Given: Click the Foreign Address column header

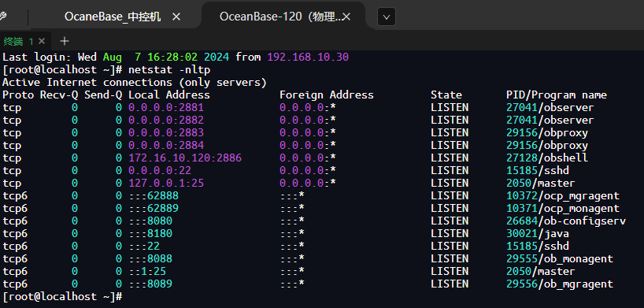Looking at the screenshot, I should [x=327, y=95].
